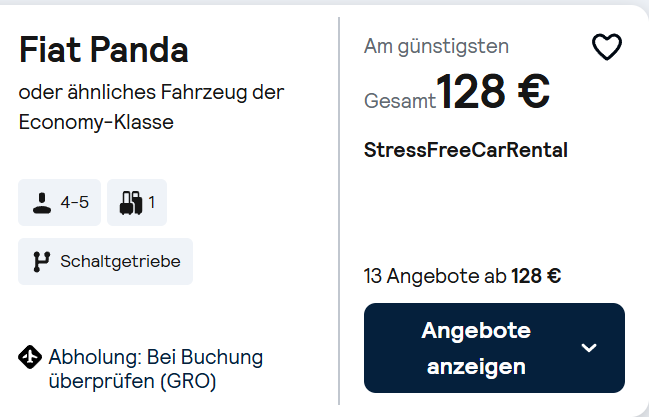Save the Fiat Panda with the heart icon
Screen dimensions: 649x417
[607, 46]
